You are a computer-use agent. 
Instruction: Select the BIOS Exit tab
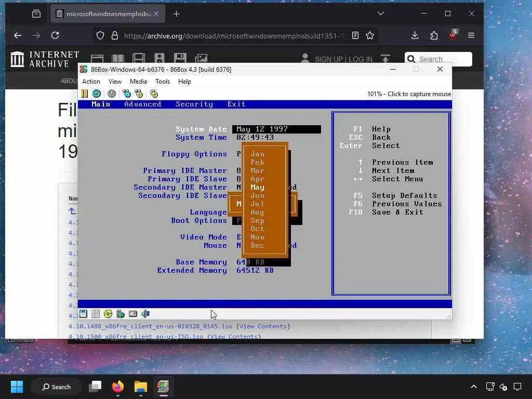236,104
